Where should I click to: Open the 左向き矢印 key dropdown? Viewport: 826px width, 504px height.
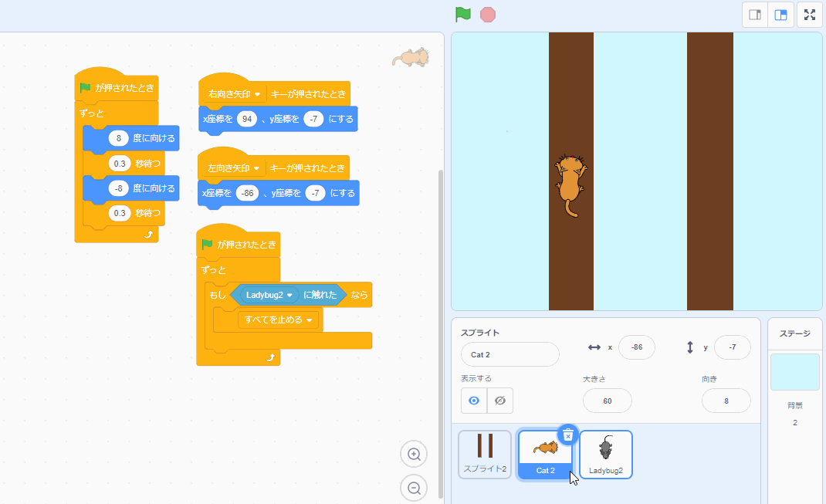[258, 168]
